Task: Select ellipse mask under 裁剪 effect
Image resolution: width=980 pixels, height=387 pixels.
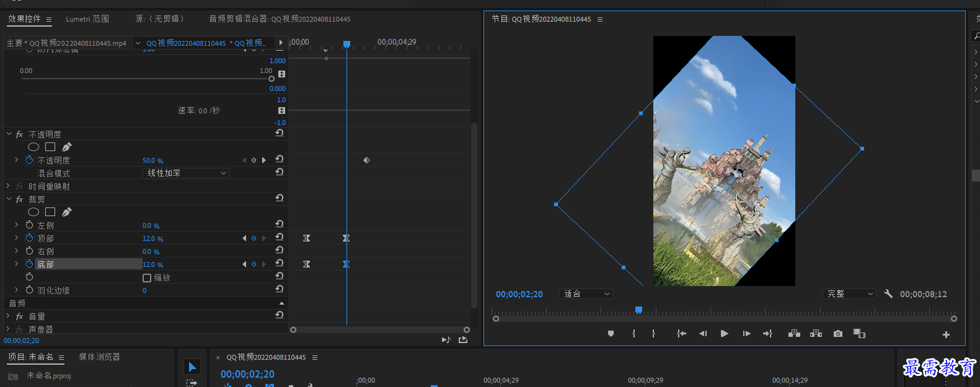Action: click(33, 212)
